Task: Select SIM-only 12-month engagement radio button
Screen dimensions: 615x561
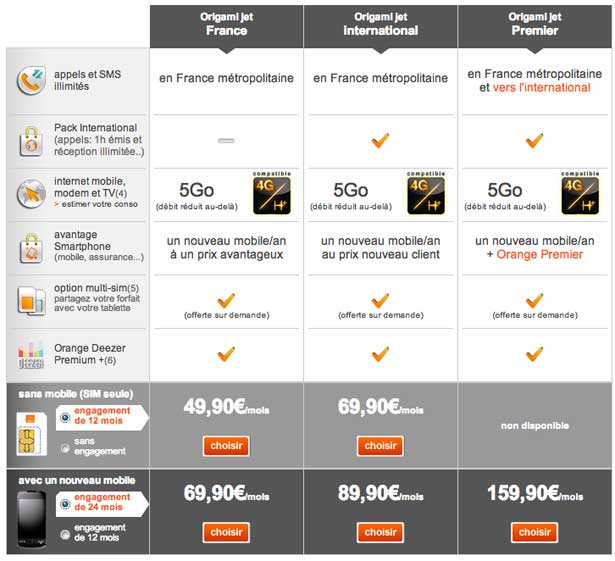Action: click(x=65, y=419)
